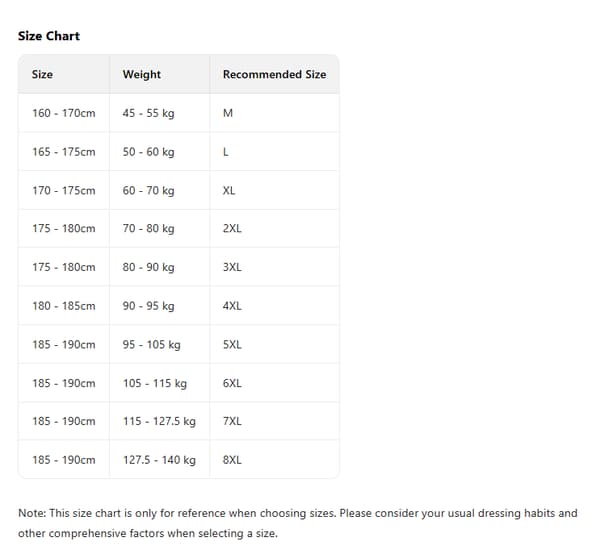600x554 pixels.
Task: Click the L recommended size cell
Action: tap(274, 152)
